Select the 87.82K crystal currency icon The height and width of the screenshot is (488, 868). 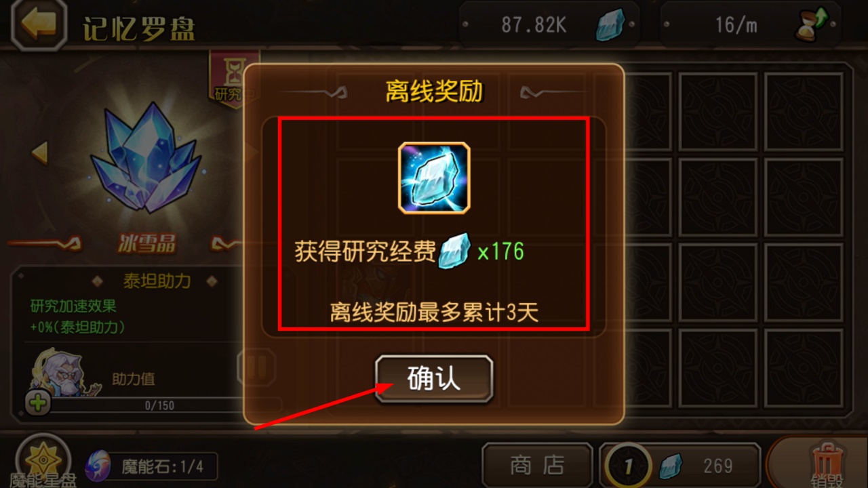tap(610, 25)
